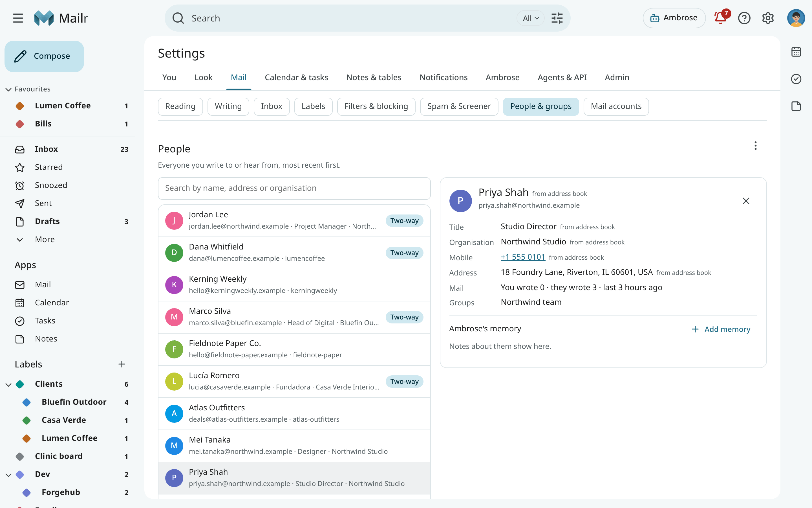
Task: Select the Filters & blocking sub-tab
Action: coord(376,106)
